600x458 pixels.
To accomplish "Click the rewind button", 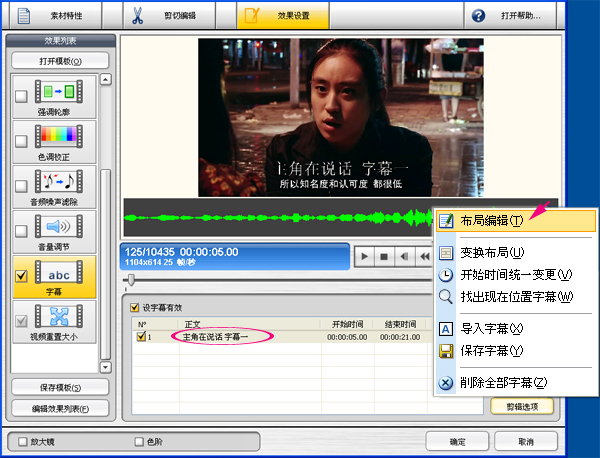I will click(x=424, y=256).
